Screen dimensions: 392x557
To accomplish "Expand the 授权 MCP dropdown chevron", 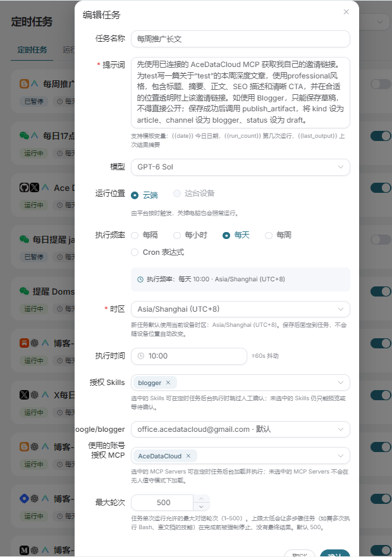I will pos(340,456).
